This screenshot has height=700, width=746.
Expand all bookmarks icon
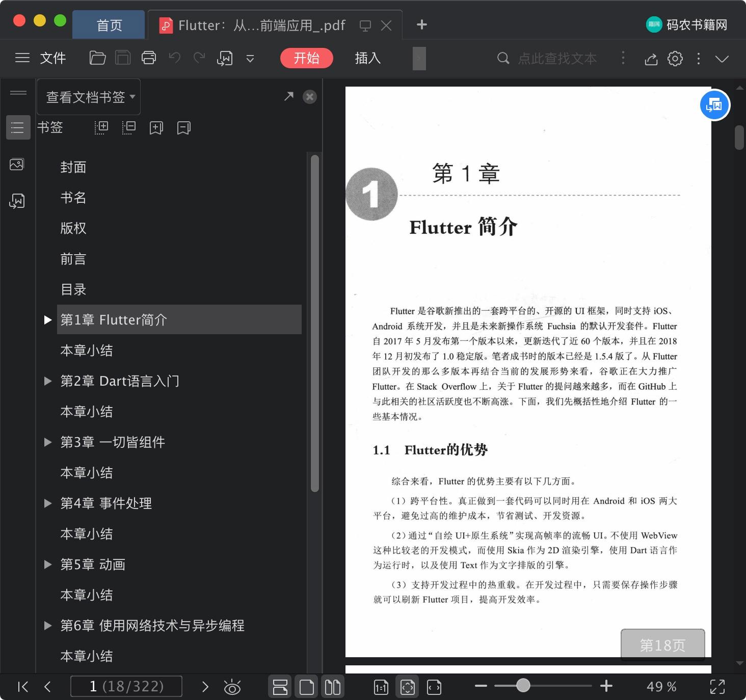(101, 127)
